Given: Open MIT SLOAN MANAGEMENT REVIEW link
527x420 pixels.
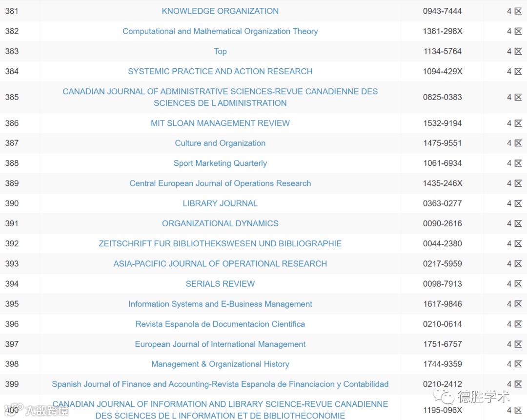Looking at the screenshot, I should click(x=220, y=123).
